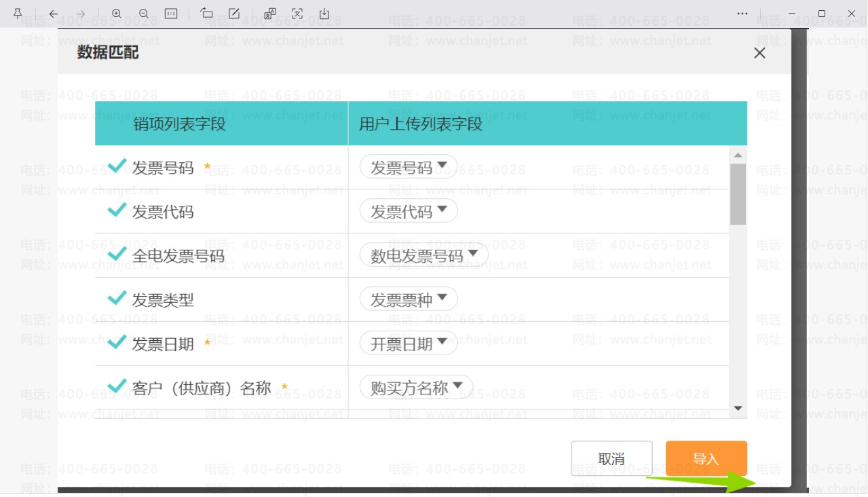Open the 购买方名称 dropdown

point(417,388)
